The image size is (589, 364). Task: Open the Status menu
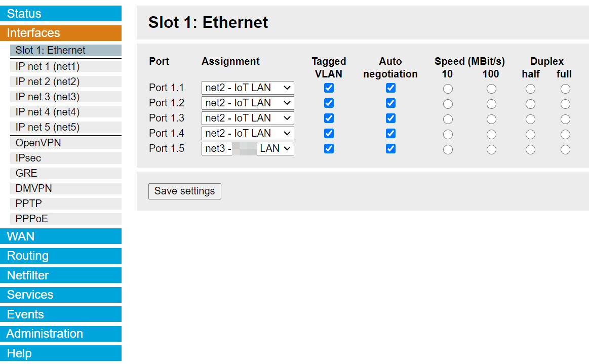coord(61,13)
